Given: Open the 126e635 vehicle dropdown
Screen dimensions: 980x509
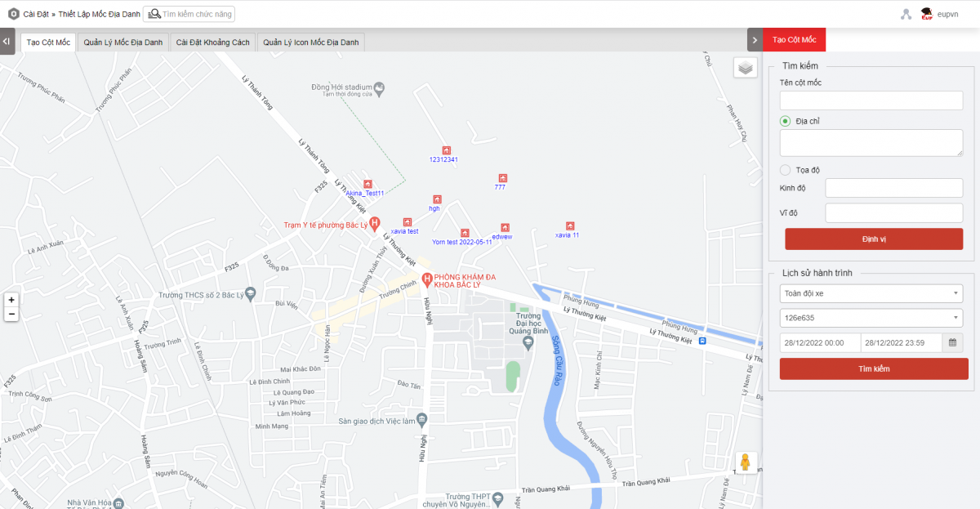Looking at the screenshot, I should tap(871, 319).
